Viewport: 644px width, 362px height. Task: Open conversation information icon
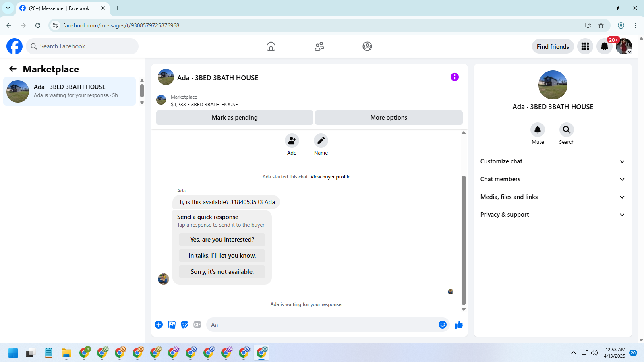click(455, 77)
